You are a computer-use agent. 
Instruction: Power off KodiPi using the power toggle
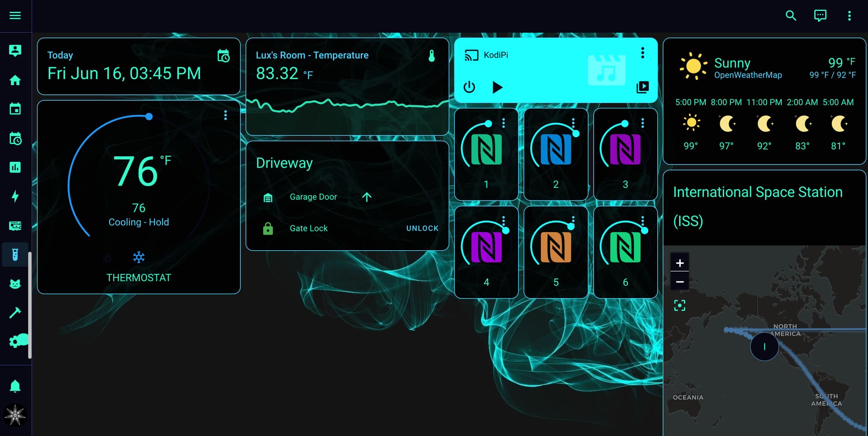pos(469,87)
